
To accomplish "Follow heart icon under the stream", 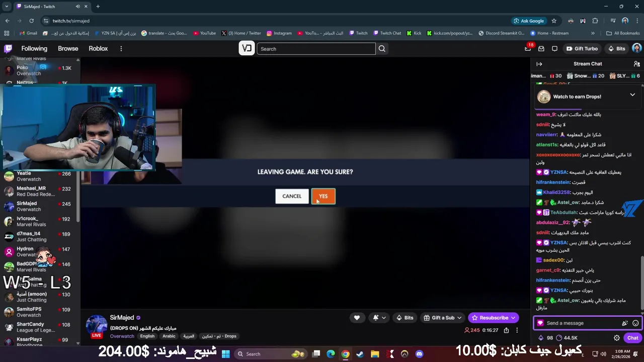I will [357, 318].
